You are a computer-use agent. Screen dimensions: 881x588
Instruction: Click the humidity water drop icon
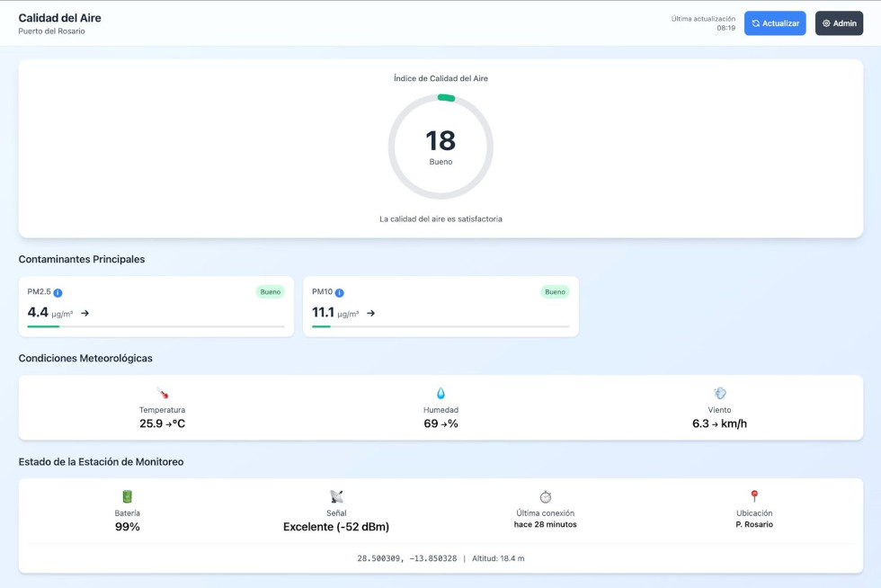pyautogui.click(x=440, y=393)
